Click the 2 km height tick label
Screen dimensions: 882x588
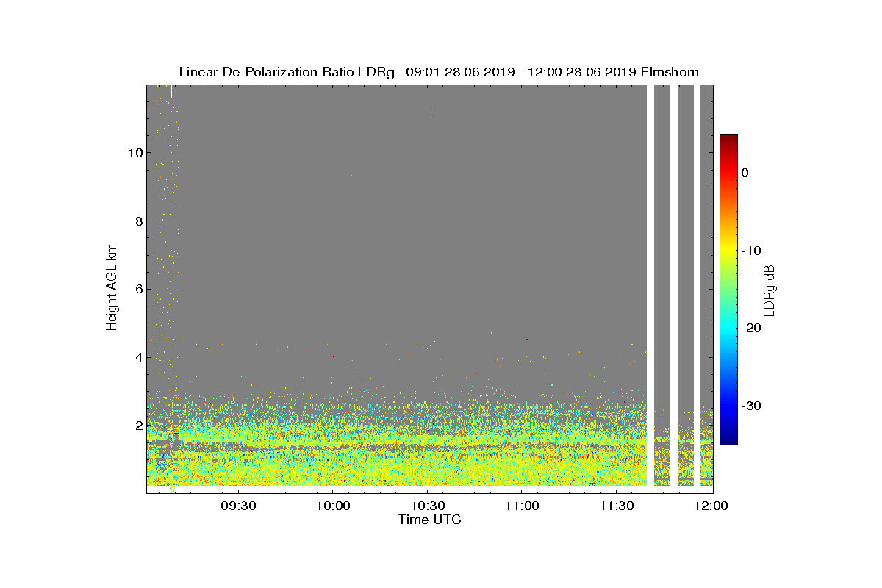point(138,425)
